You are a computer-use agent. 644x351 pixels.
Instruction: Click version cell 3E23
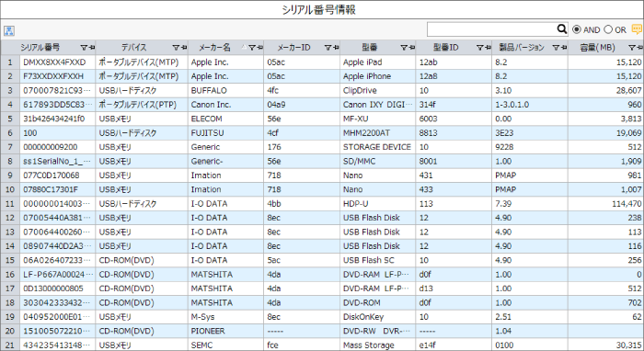(530, 133)
